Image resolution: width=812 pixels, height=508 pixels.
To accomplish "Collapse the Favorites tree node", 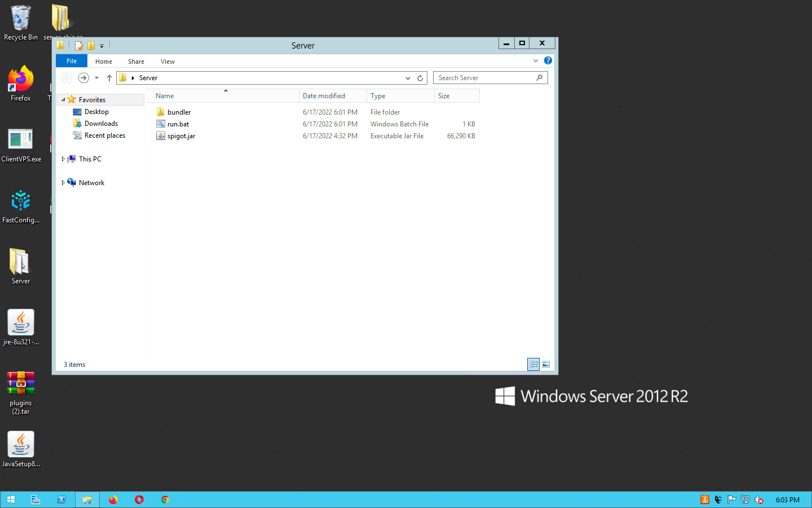I will [63, 99].
